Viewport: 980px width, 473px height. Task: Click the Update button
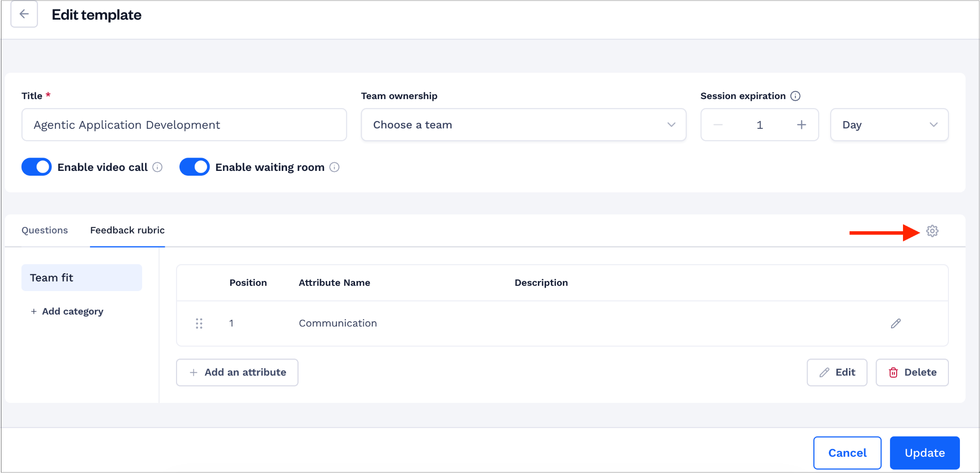[924, 453]
